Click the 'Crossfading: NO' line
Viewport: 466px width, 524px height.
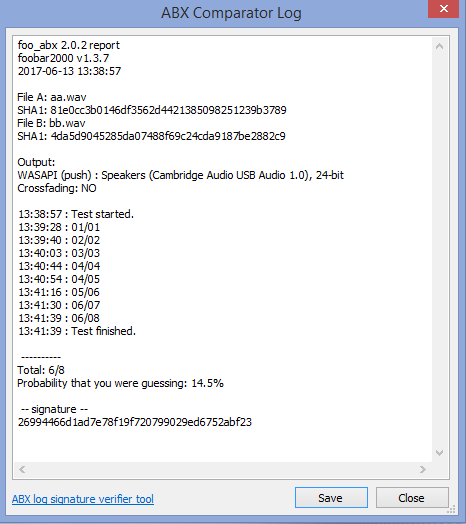pyautogui.click(x=57, y=188)
